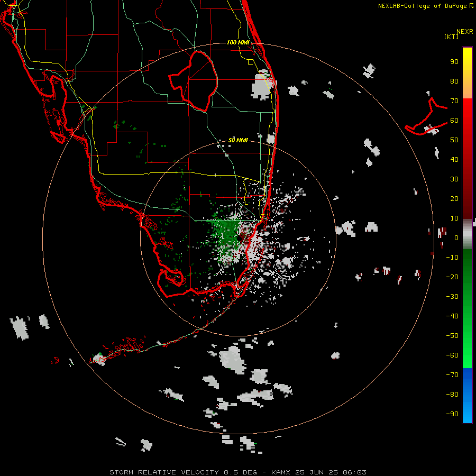Image resolution: width=476 pixels, height=476 pixels.
Task: Pick the blue bottom segment of velocity scale
Action: (x=467, y=396)
